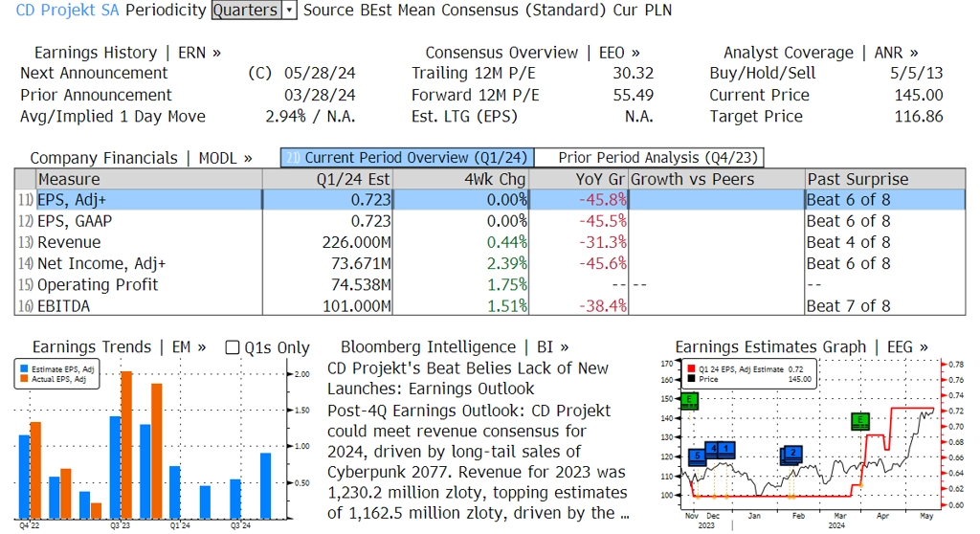Click red Q1 24 EPS estimate legend swatch
Viewport: 980px width, 534px height.
tap(691, 369)
